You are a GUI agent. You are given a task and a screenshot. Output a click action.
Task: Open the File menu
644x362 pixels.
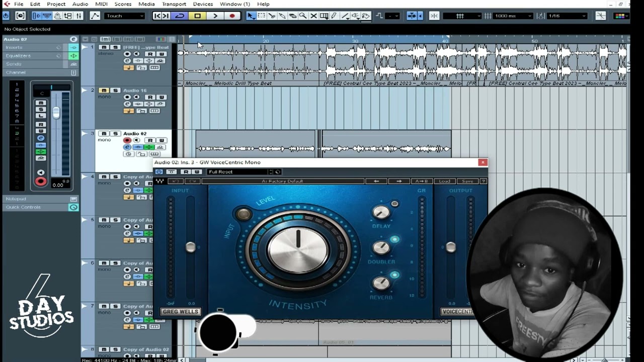19,4
